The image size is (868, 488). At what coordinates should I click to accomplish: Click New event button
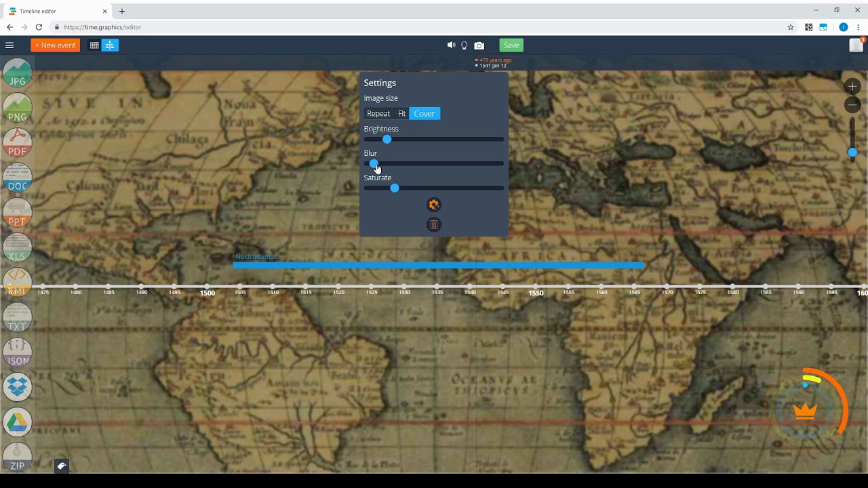(55, 45)
